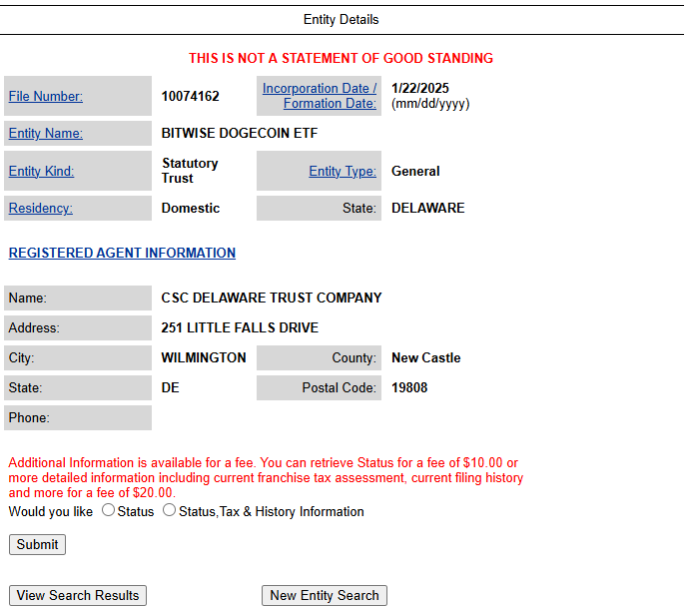Click the agent Address label cell
This screenshot has width=700, height=607.
tap(78, 328)
